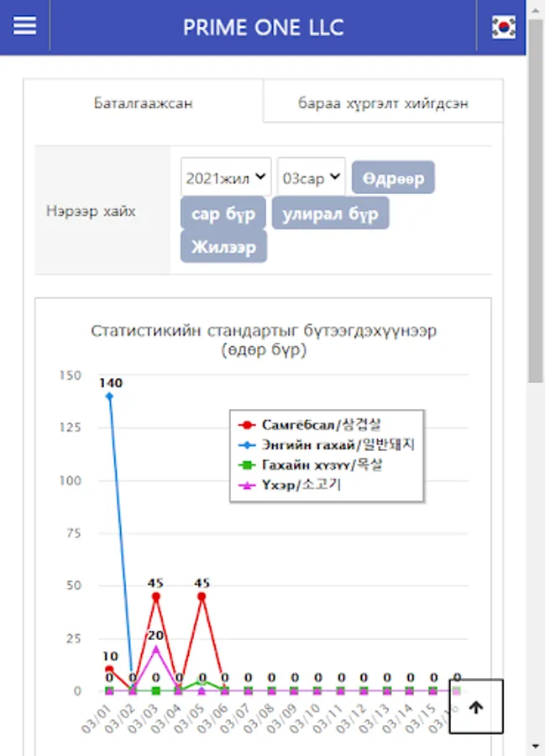
Task: Toggle Самгёбсал legend entry
Action: 310,425
